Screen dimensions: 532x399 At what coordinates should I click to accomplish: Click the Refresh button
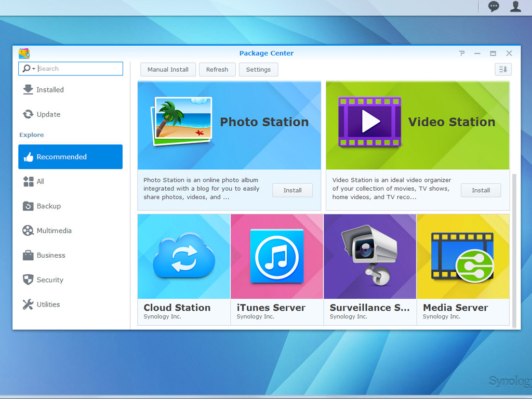(x=217, y=70)
